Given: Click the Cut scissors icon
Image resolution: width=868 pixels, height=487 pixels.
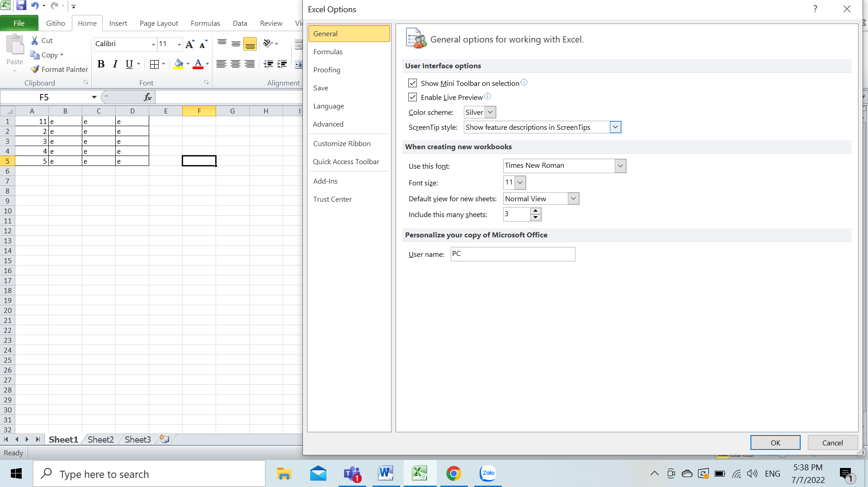Looking at the screenshot, I should coord(35,40).
